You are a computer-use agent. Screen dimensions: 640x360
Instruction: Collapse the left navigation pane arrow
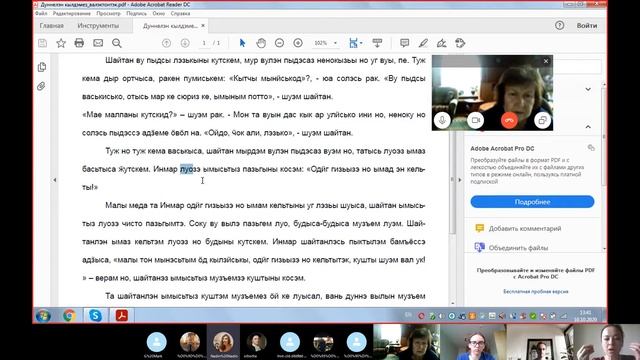tap(55, 180)
